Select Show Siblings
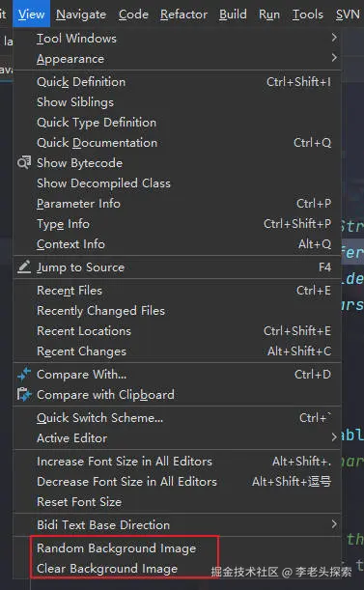This screenshot has width=364, height=590. point(178,102)
